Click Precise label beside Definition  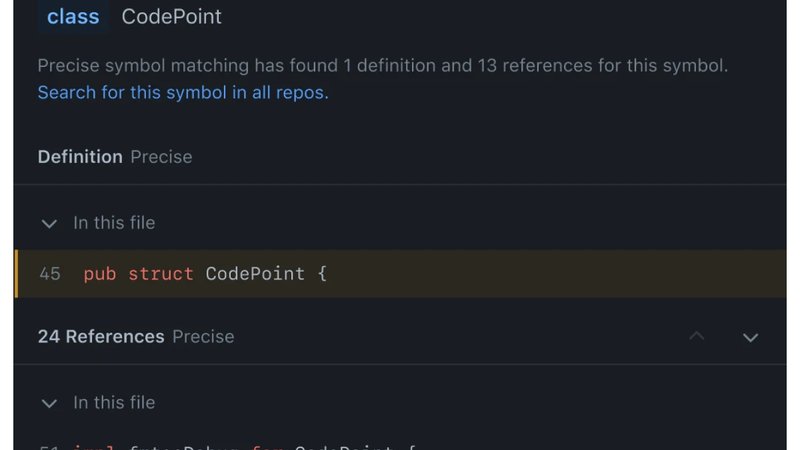click(x=161, y=157)
